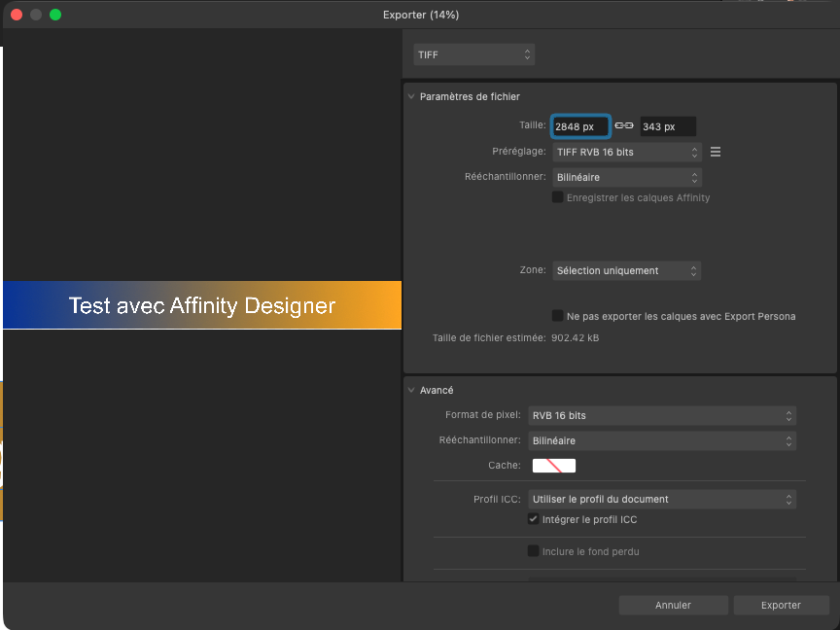Click the Exporter button
Screen dimensions: 840x630
tap(781, 605)
